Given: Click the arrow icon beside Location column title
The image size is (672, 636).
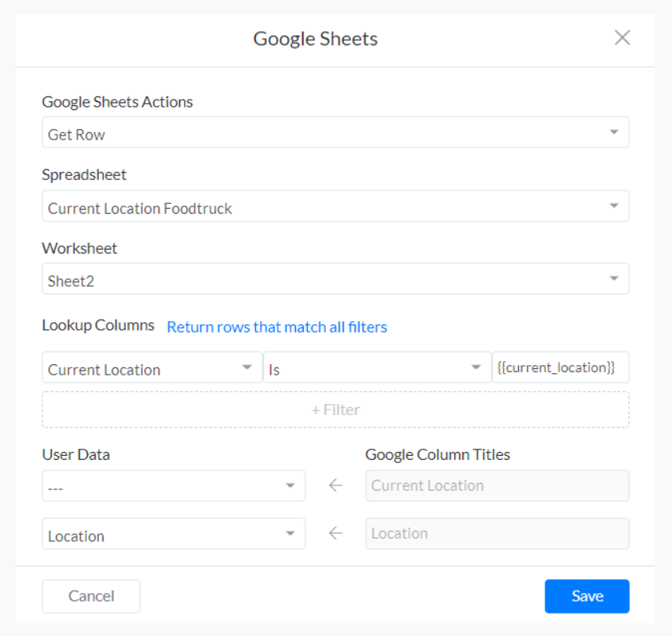Looking at the screenshot, I should coord(336,533).
